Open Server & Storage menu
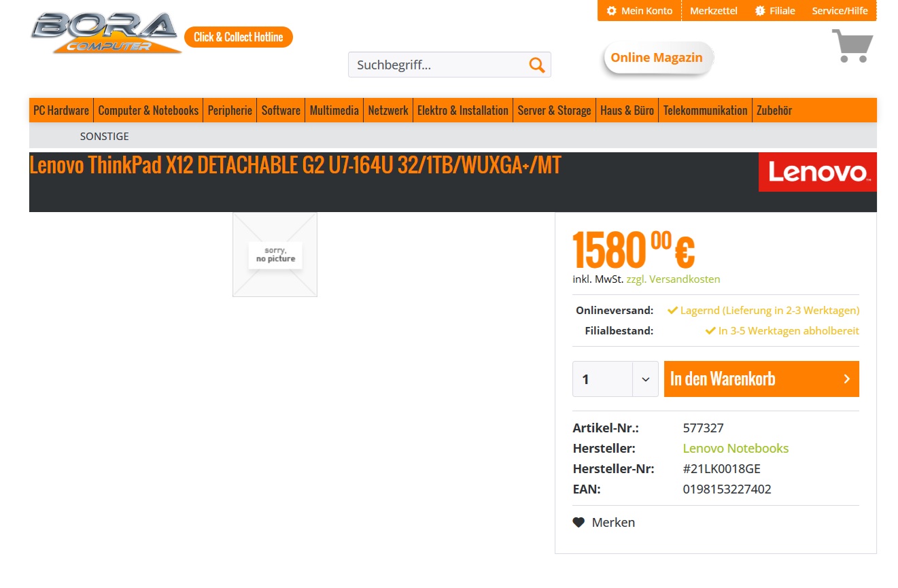 coord(554,110)
